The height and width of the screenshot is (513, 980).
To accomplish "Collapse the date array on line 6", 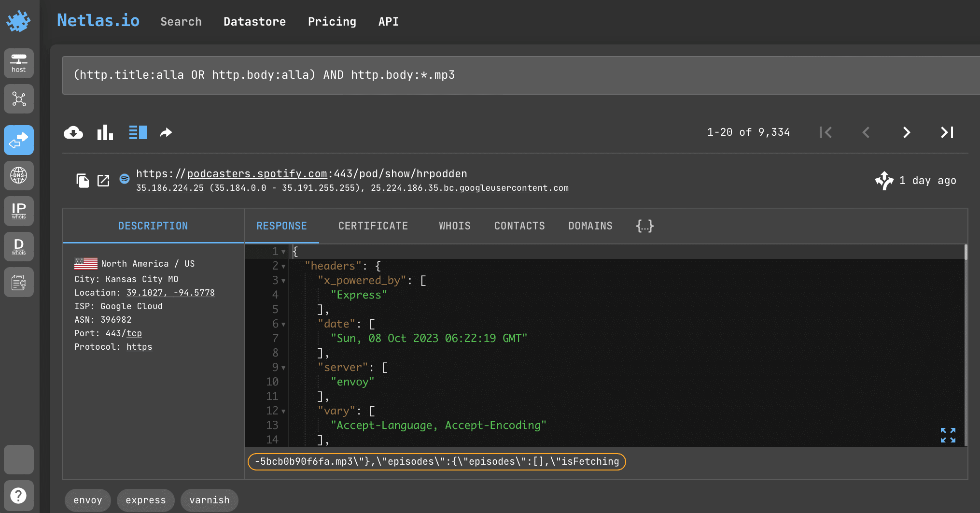I will 283,324.
